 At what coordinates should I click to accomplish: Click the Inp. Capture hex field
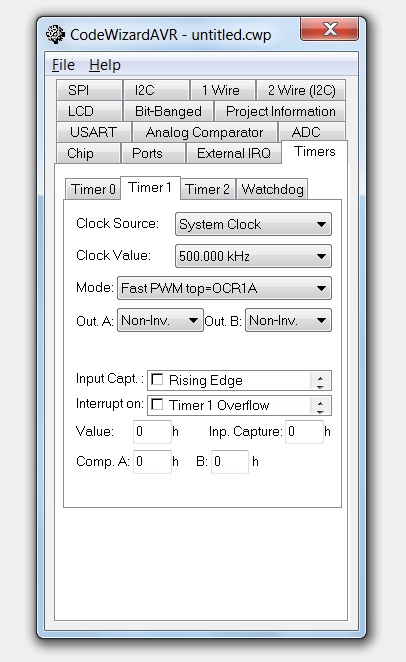(x=304, y=431)
